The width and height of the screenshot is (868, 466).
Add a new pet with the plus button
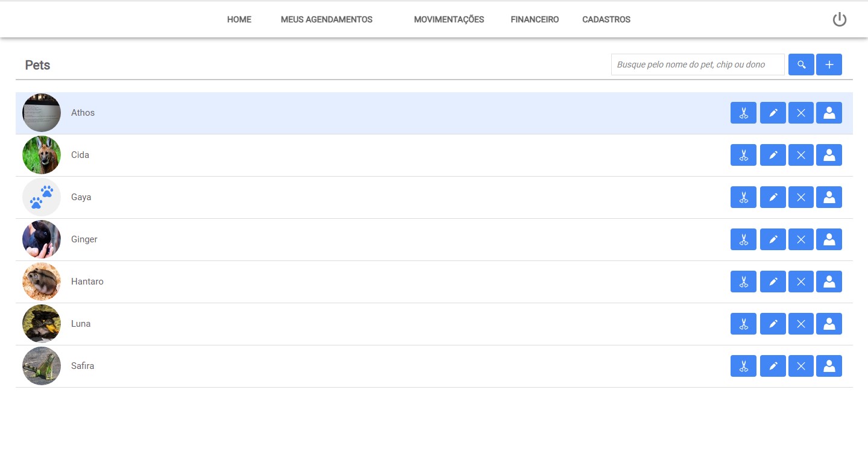829,65
